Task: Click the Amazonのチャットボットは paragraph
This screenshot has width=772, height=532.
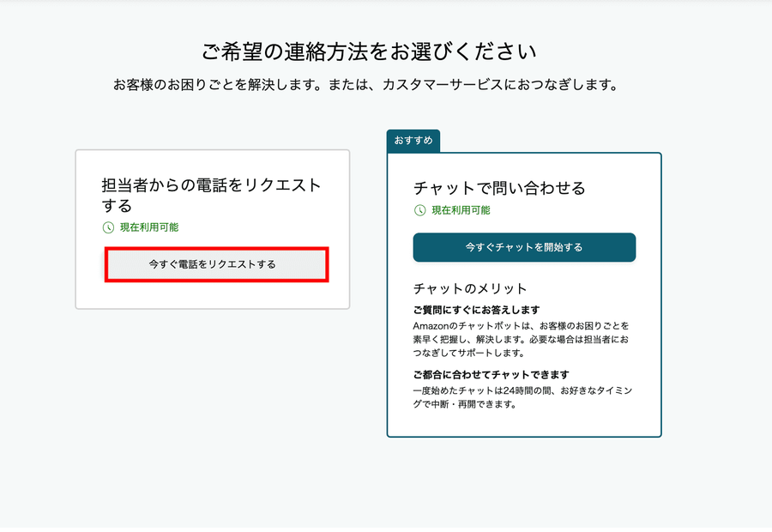Action: [x=521, y=339]
